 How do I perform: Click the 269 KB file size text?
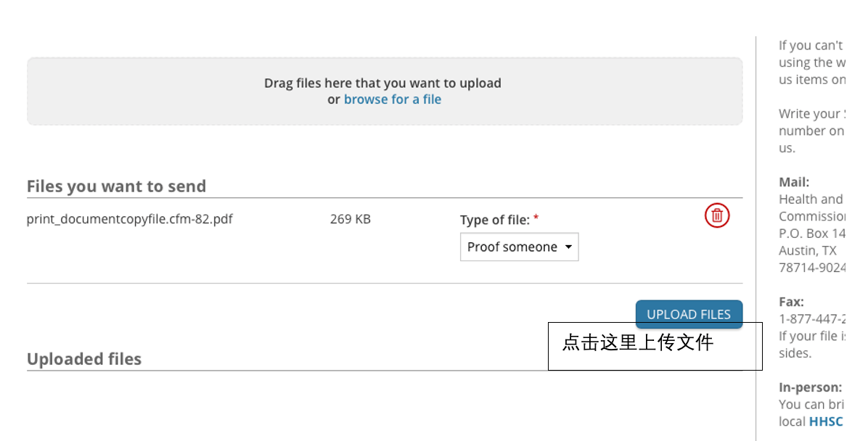[351, 219]
